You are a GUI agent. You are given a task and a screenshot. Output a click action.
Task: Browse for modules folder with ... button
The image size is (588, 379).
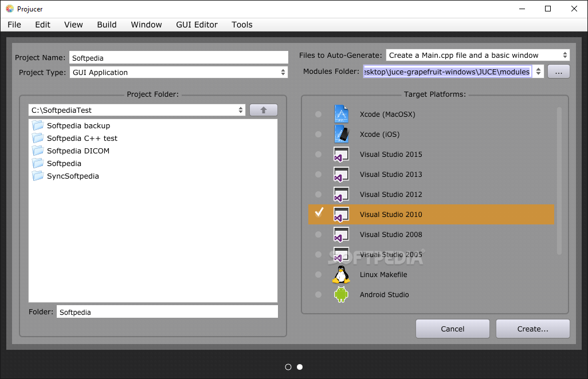pyautogui.click(x=559, y=72)
